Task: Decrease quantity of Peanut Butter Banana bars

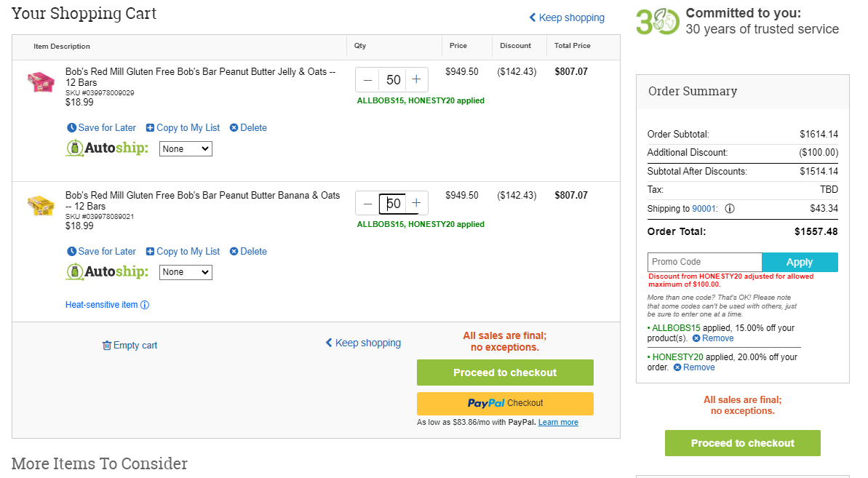Action: 367,204
